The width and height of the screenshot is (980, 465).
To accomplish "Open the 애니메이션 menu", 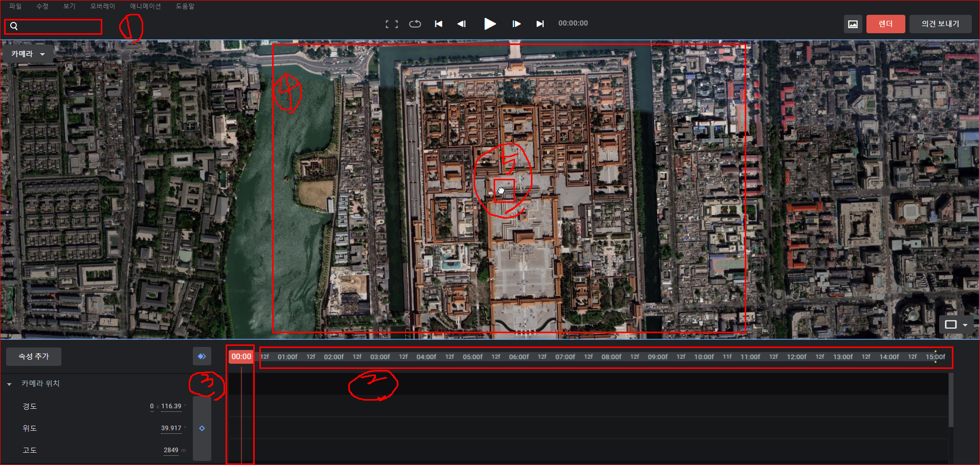I will pyautogui.click(x=145, y=6).
